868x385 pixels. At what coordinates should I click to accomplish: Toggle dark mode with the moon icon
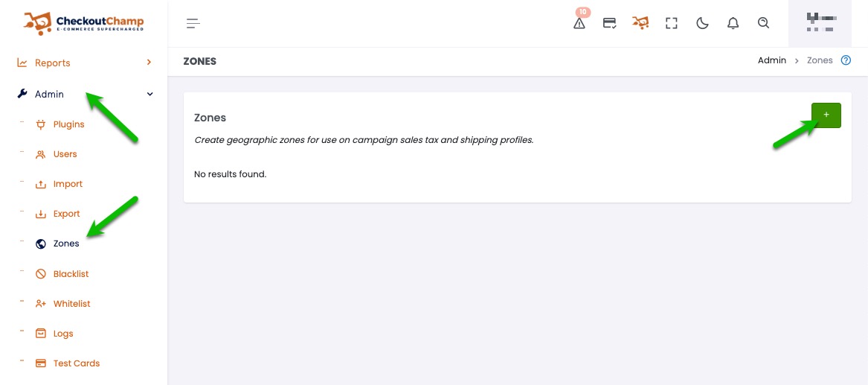(x=702, y=23)
